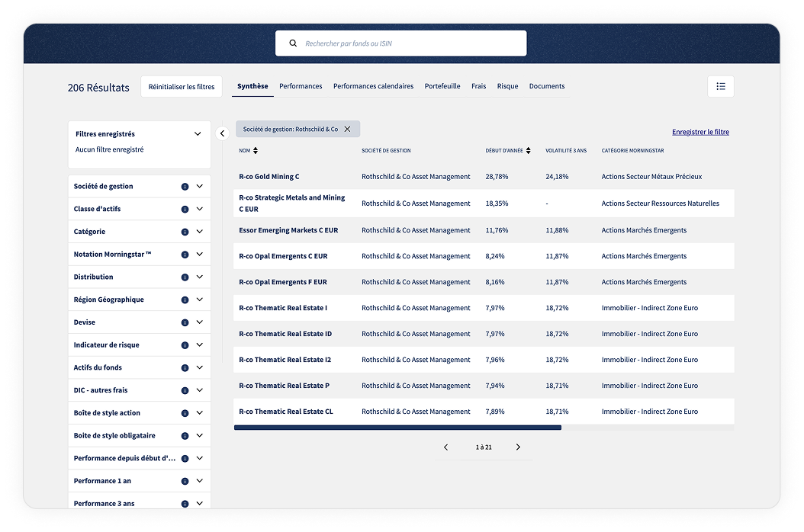Screen dimensions: 804x532
Task: Go to previous results page
Action: tap(446, 447)
